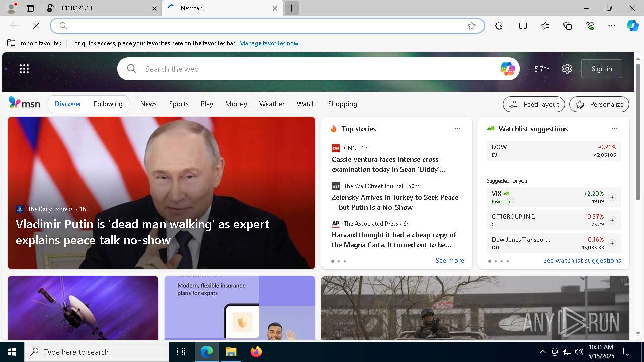Open the space probe article thumbnail
The height and width of the screenshot is (362, 644).
point(83,308)
